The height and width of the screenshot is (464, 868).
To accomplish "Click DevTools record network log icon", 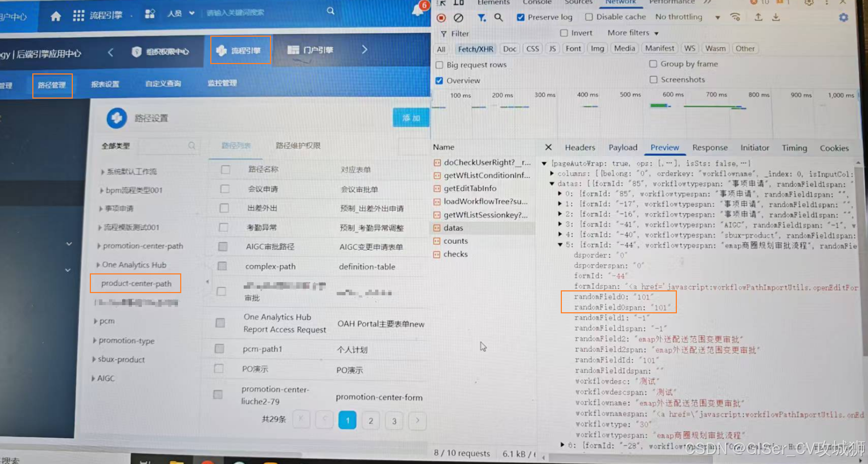I will click(441, 18).
